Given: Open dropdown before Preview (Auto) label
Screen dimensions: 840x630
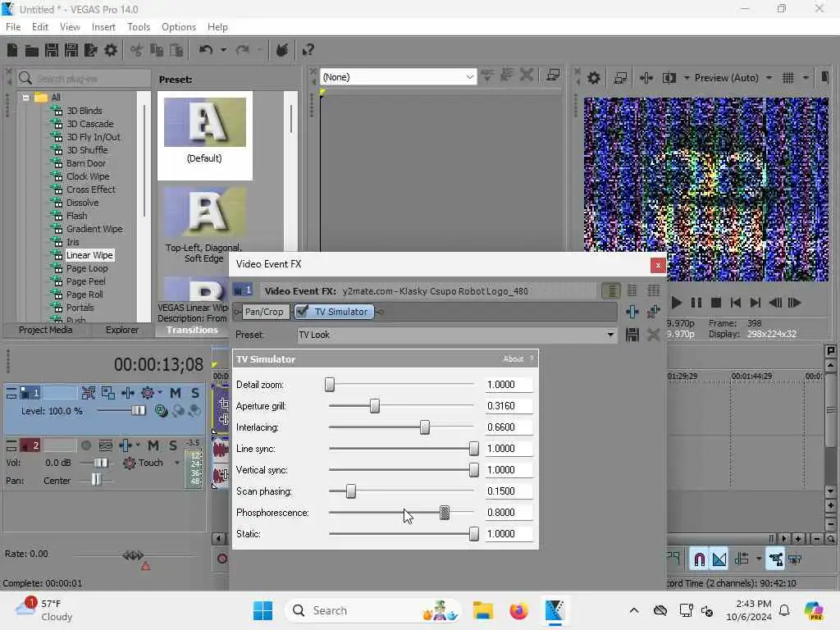Looking at the screenshot, I should tap(687, 78).
